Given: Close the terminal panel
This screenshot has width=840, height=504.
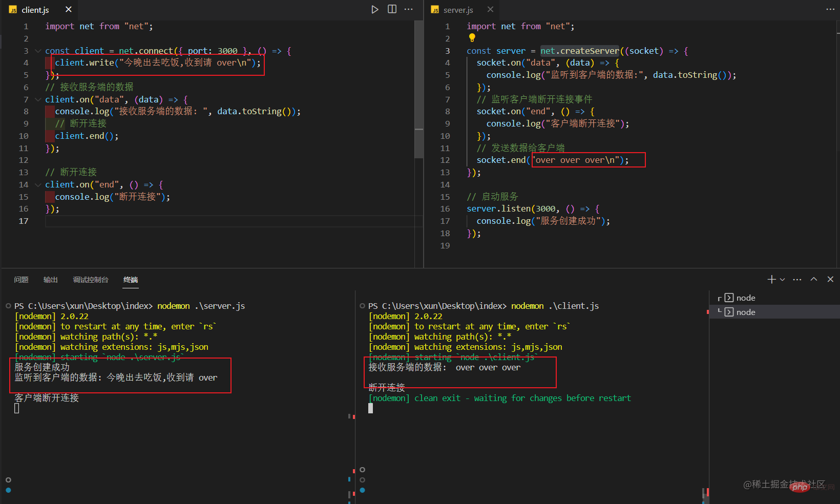Looking at the screenshot, I should coord(830,279).
